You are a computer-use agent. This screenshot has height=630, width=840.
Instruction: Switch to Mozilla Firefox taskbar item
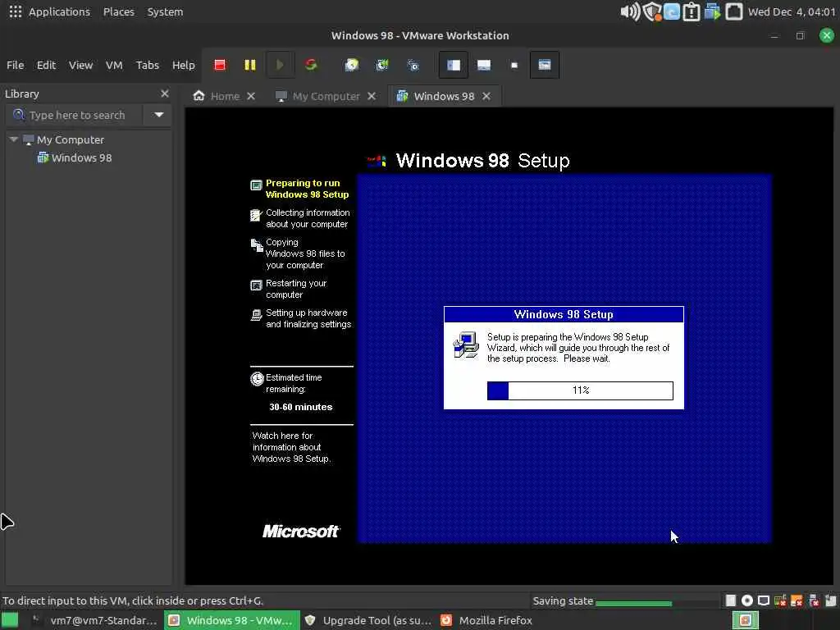tap(486, 620)
